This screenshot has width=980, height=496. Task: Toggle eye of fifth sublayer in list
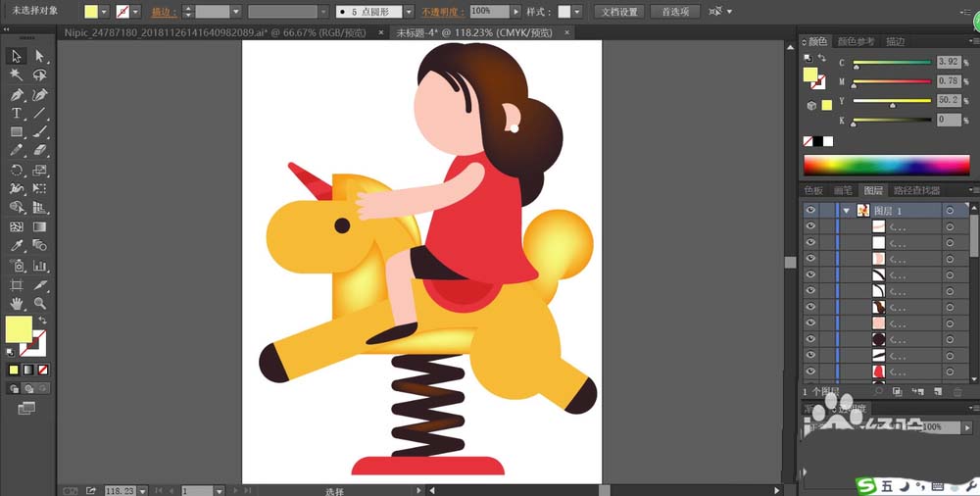click(810, 291)
